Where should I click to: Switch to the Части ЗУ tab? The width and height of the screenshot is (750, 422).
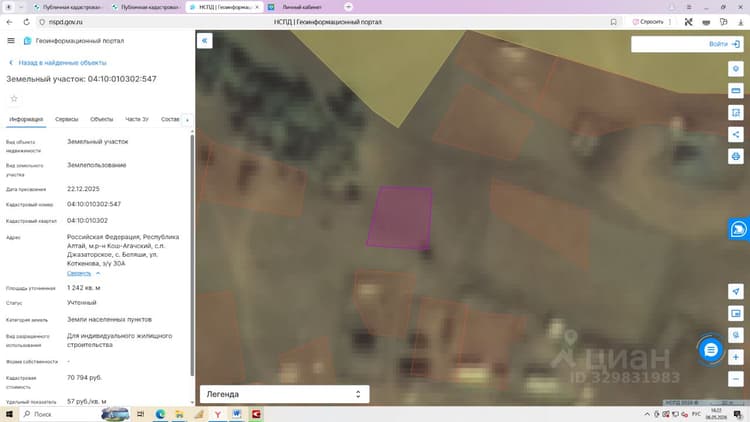[x=137, y=119]
